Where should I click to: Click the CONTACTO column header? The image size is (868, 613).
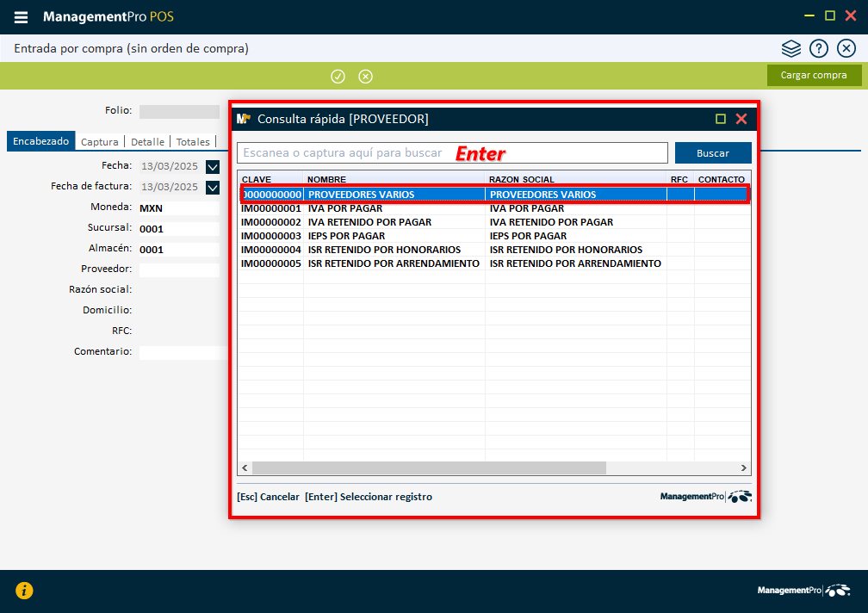coord(722,179)
